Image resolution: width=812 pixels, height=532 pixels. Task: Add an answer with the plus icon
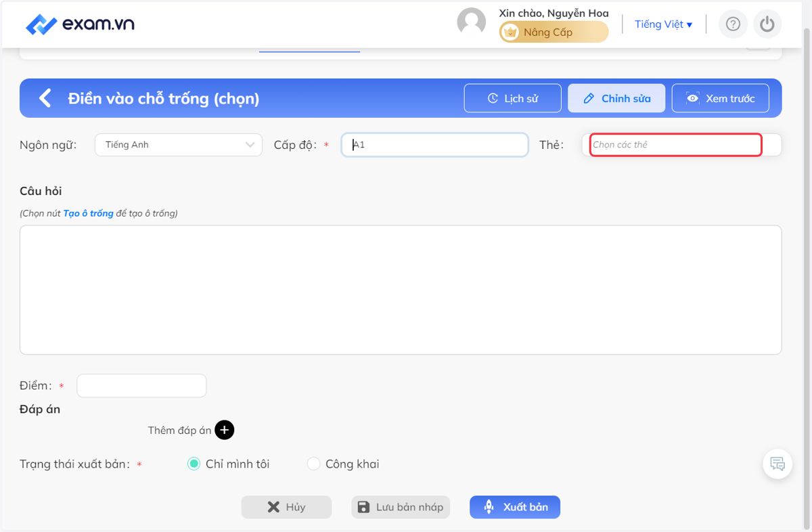pos(225,430)
